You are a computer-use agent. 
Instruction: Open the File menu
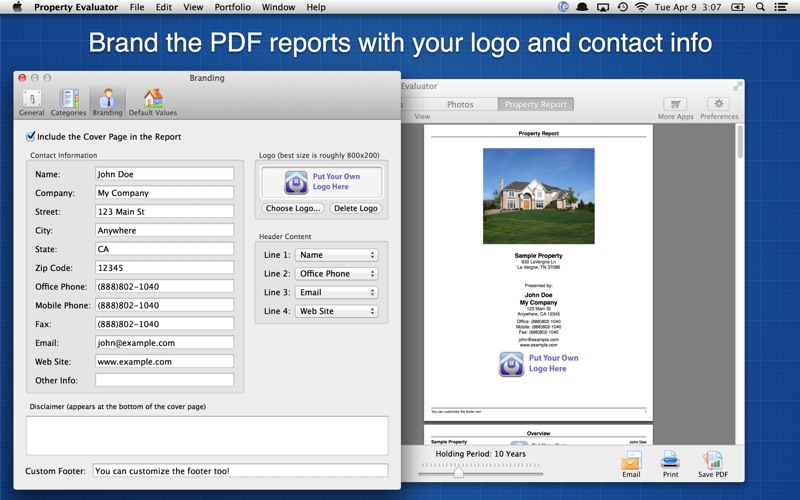point(137,7)
